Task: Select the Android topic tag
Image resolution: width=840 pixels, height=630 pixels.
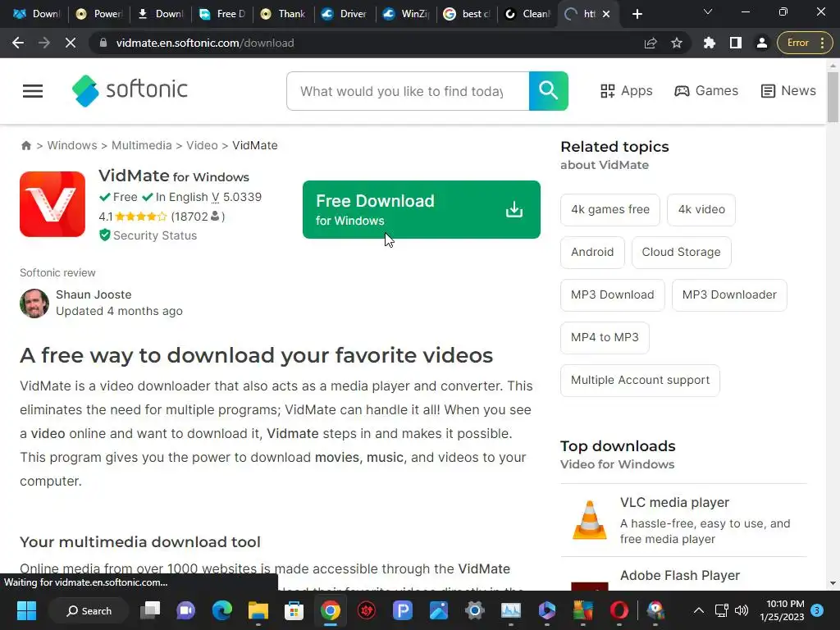Action: (592, 253)
